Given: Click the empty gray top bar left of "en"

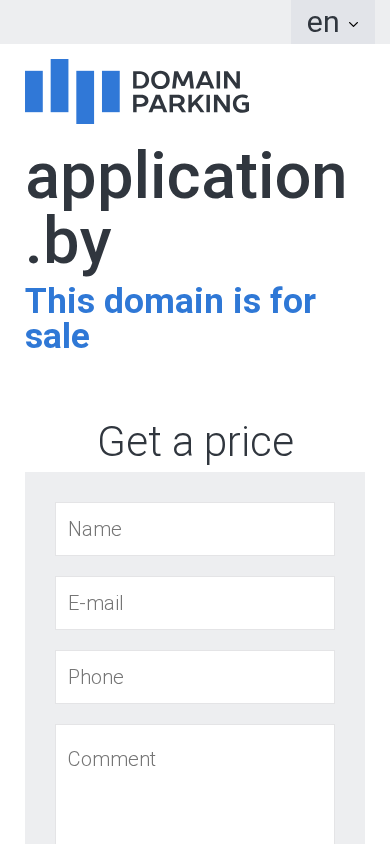Looking at the screenshot, I should 145,22.
